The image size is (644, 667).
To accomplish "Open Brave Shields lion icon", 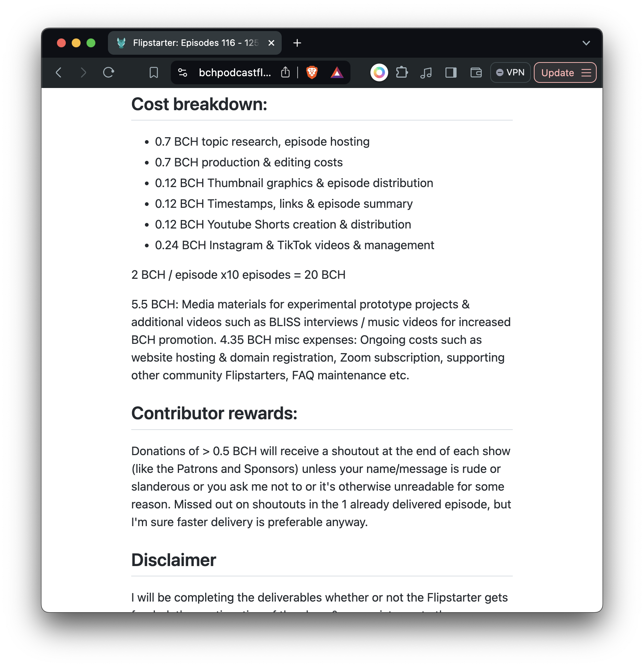I will coord(312,72).
